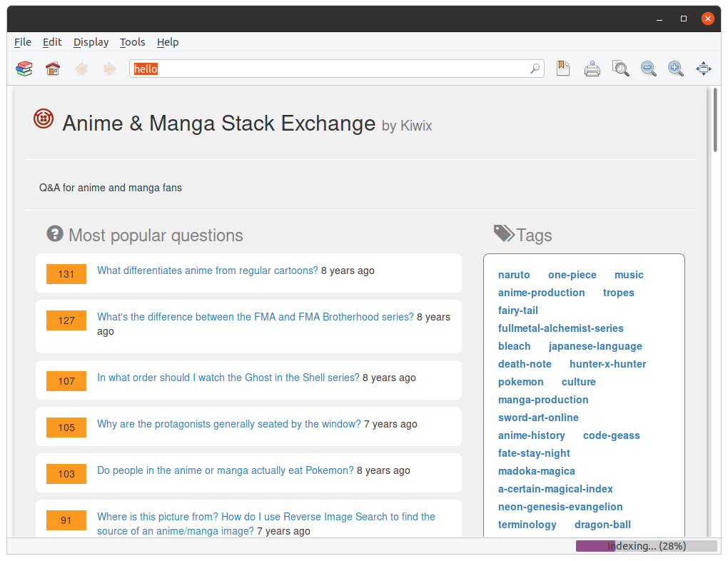Zoom in with the plus magnifier
Image resolution: width=728 pixels, height=561 pixels.
(x=675, y=69)
